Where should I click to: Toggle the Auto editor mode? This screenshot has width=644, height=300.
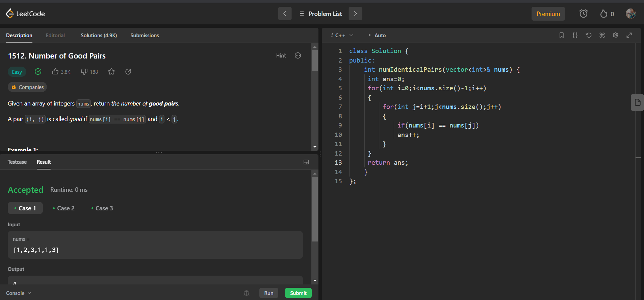coord(377,35)
